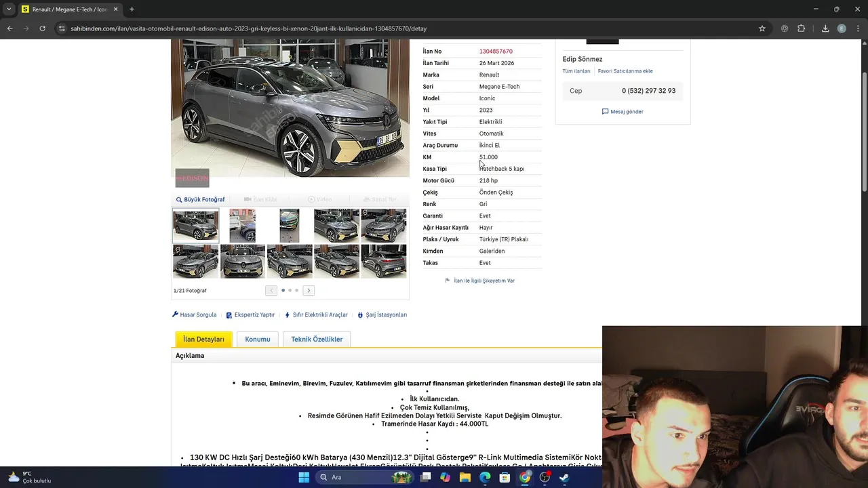Image resolution: width=868 pixels, height=488 pixels.
Task: Open Sıfır Elektrikli Araçlar link
Action: tap(316, 314)
